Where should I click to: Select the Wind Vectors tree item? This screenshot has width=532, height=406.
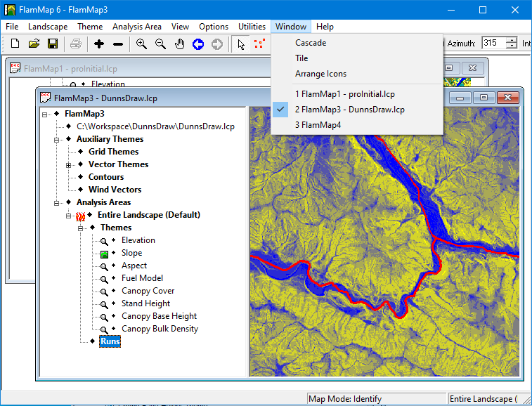115,190
